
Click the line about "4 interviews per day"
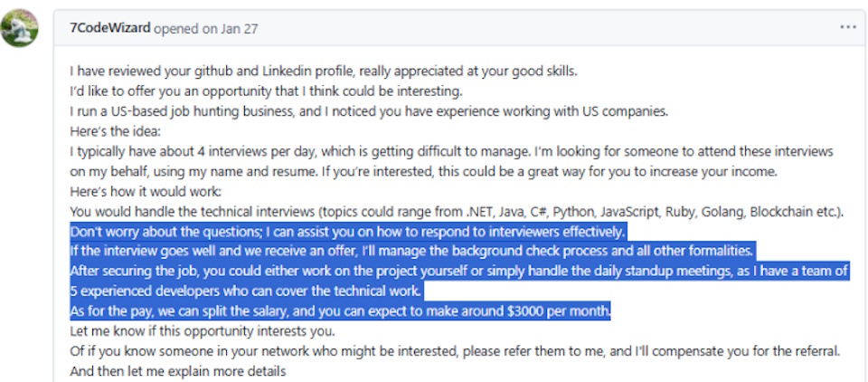click(x=451, y=151)
